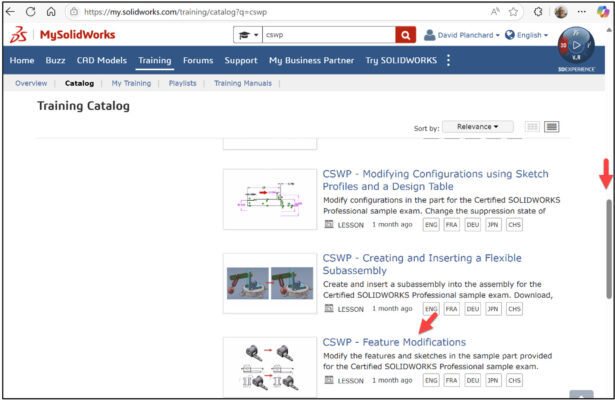Select ENG language for Modifying Configurations lesson

click(431, 225)
